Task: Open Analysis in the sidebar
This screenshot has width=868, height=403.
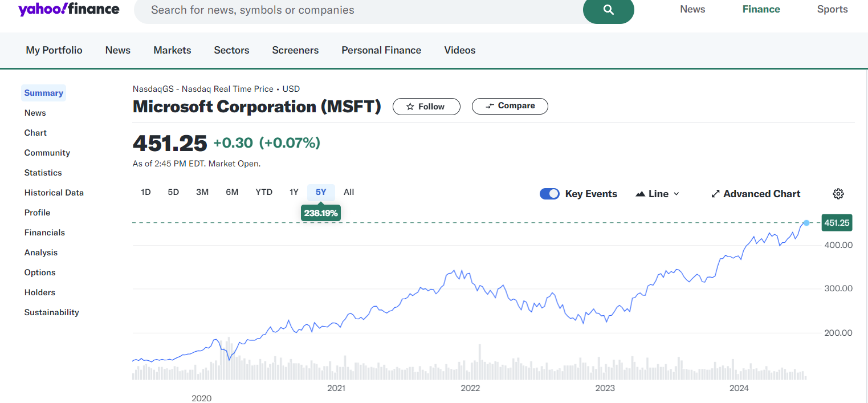Action: tap(41, 253)
